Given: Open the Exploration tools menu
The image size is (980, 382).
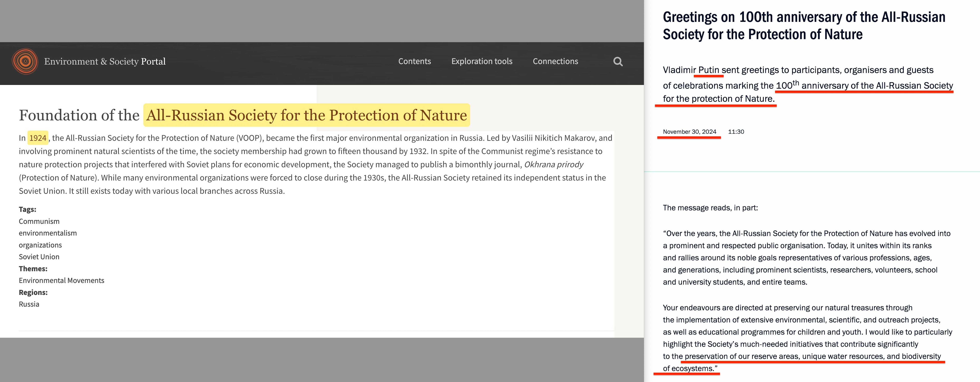Looking at the screenshot, I should click(482, 61).
